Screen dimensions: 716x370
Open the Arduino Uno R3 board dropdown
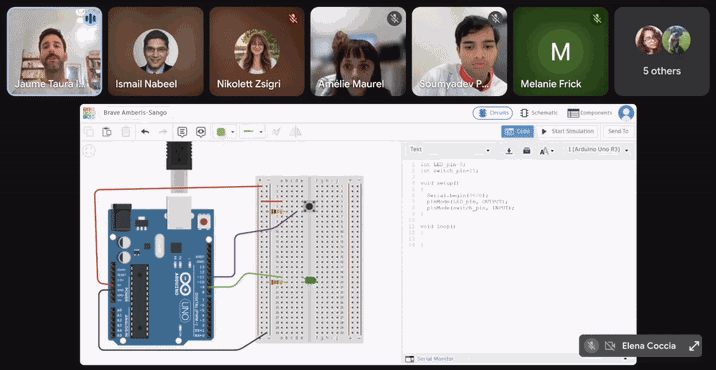[x=597, y=150]
